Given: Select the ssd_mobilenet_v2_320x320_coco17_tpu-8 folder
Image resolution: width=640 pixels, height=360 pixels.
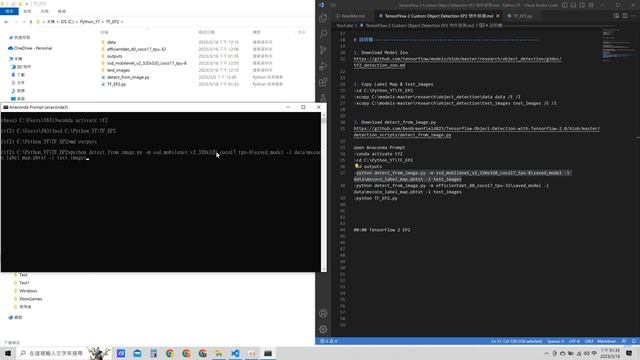Looking at the screenshot, I should (147, 63).
